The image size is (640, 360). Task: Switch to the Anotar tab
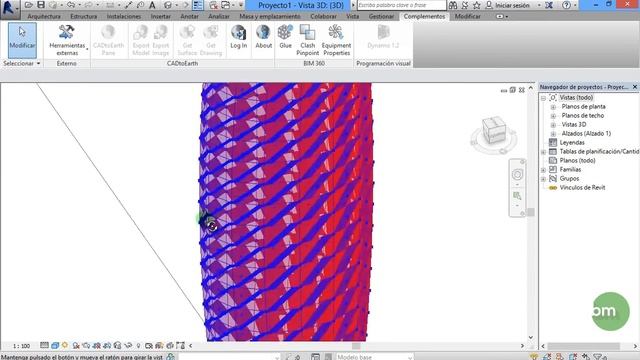coord(189,16)
